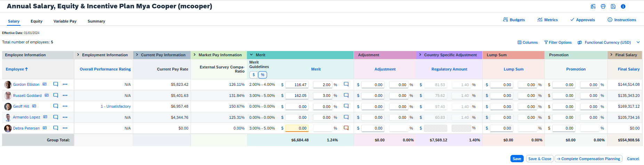Open the Approvals panel

(x=582, y=20)
